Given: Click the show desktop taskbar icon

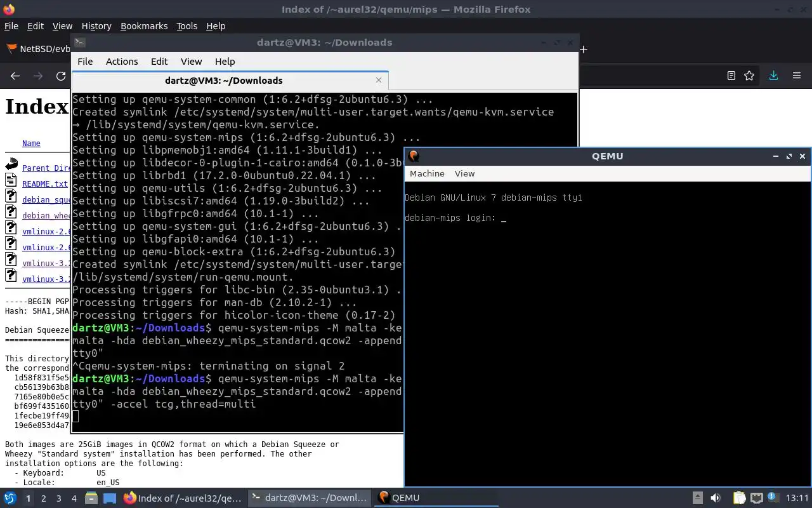Looking at the screenshot, I should pos(109,498).
